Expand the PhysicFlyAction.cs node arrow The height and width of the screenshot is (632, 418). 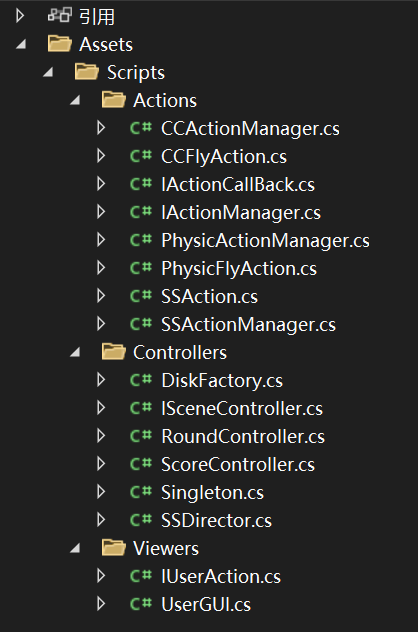coord(101,268)
